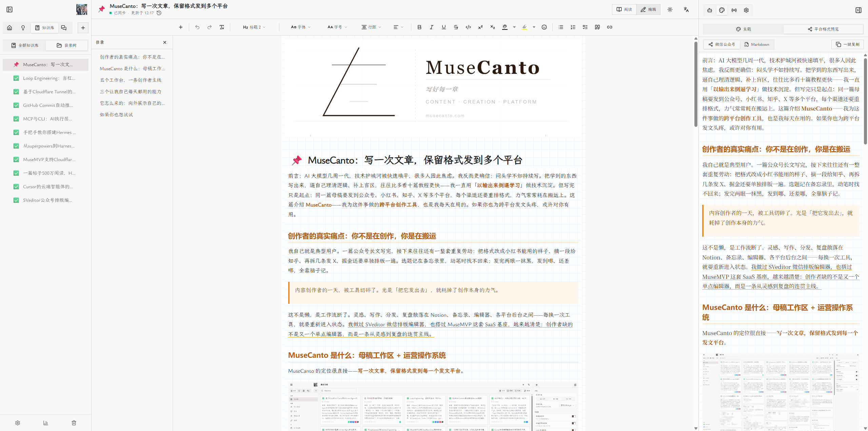This screenshot has height=431, width=868.
Task: Clear text formatting
Action: 222,27
